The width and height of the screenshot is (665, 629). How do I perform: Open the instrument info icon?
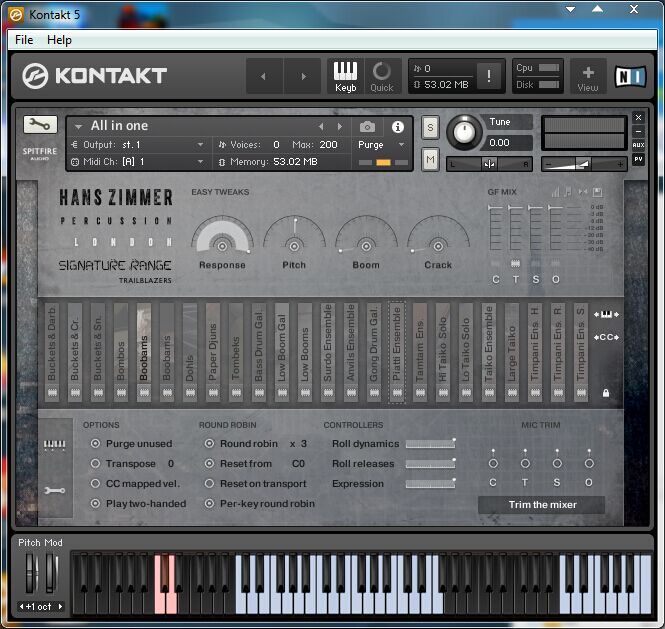tap(397, 126)
